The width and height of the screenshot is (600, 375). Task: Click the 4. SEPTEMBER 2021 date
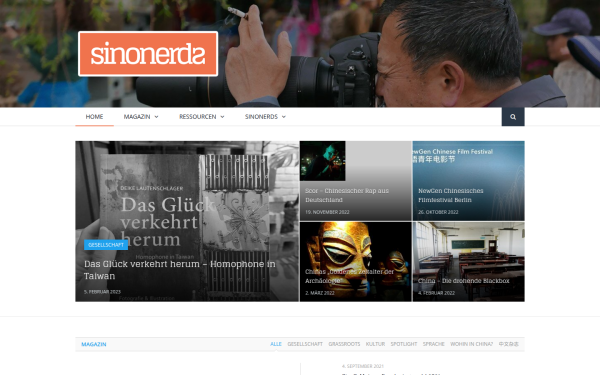363,366
